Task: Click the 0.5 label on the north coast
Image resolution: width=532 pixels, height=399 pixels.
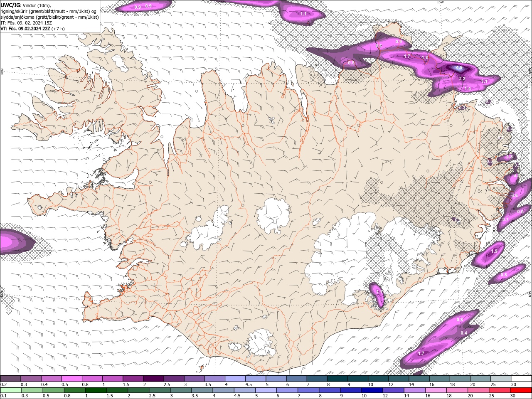Action: pyautogui.click(x=351, y=63)
